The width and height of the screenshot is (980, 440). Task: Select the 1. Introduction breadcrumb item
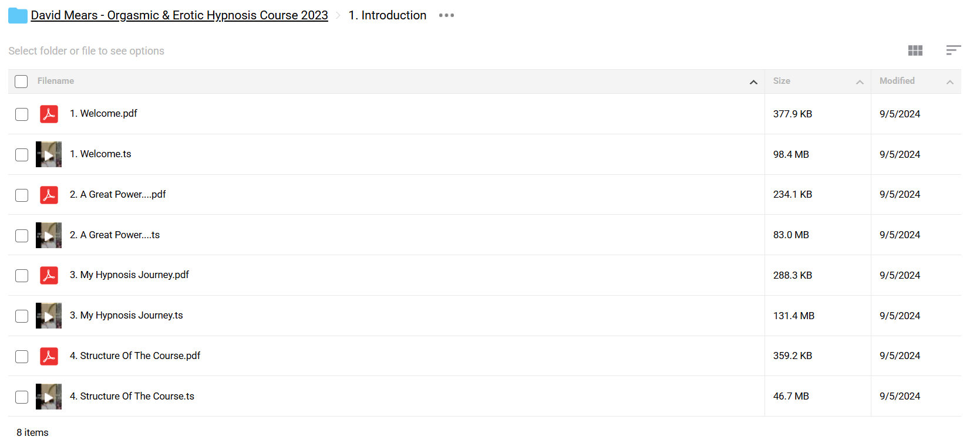pyautogui.click(x=388, y=15)
